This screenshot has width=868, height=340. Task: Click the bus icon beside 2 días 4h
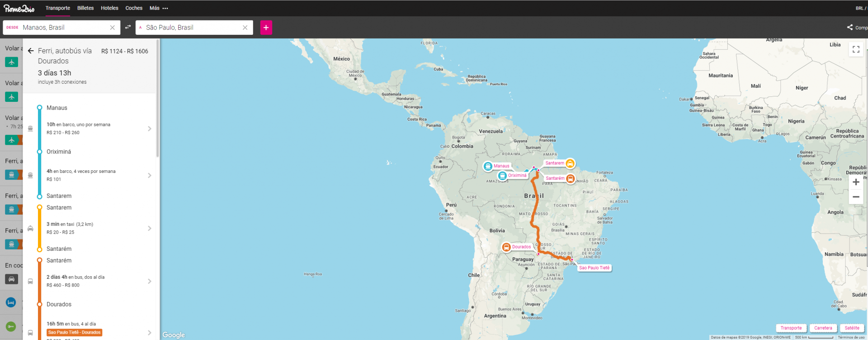click(30, 281)
